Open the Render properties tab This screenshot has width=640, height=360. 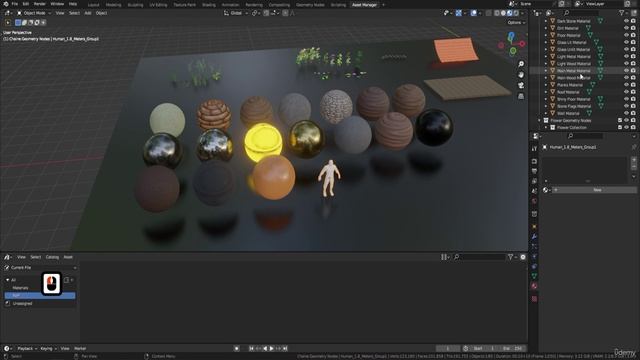[x=534, y=161]
